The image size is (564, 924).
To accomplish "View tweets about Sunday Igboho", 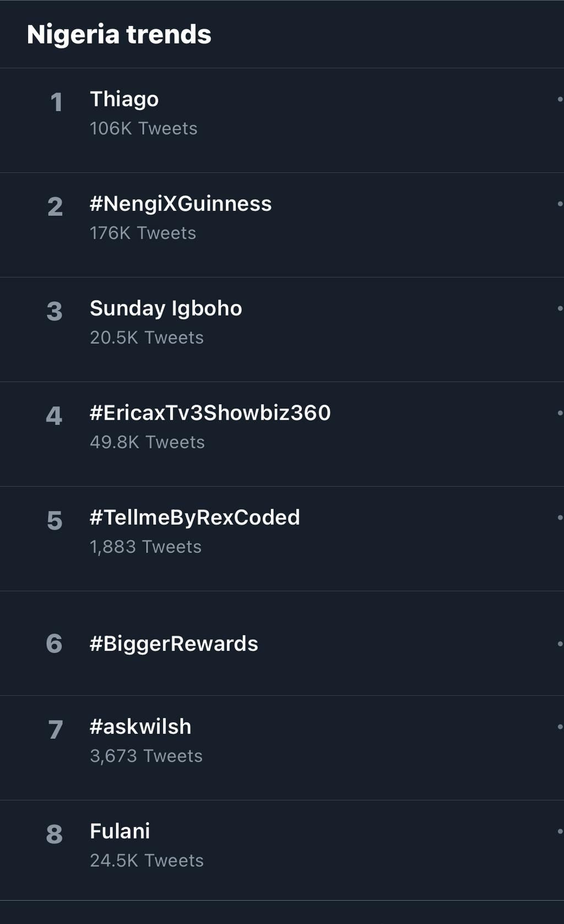I will [x=166, y=308].
